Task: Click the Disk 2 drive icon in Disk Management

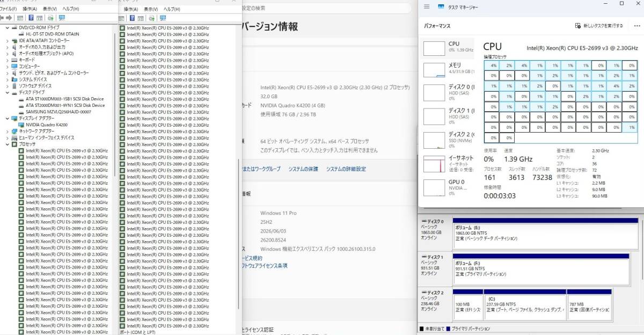Action: 423,292
